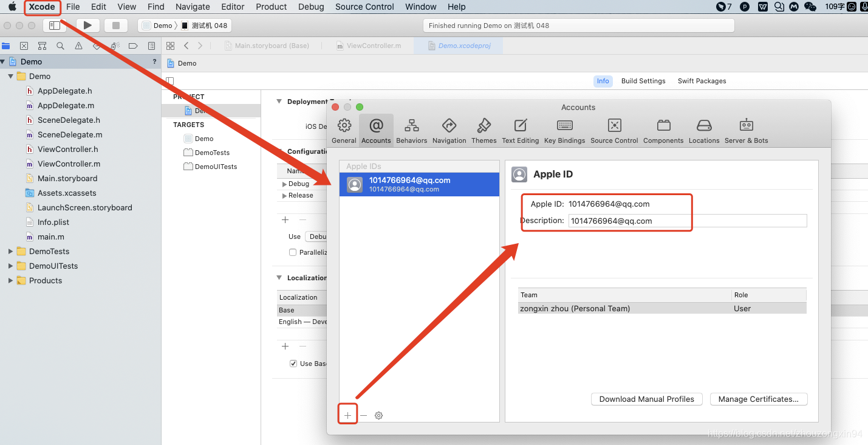Expand the Debug configuration row
Image resolution: width=868 pixels, height=445 pixels.
[x=284, y=184]
